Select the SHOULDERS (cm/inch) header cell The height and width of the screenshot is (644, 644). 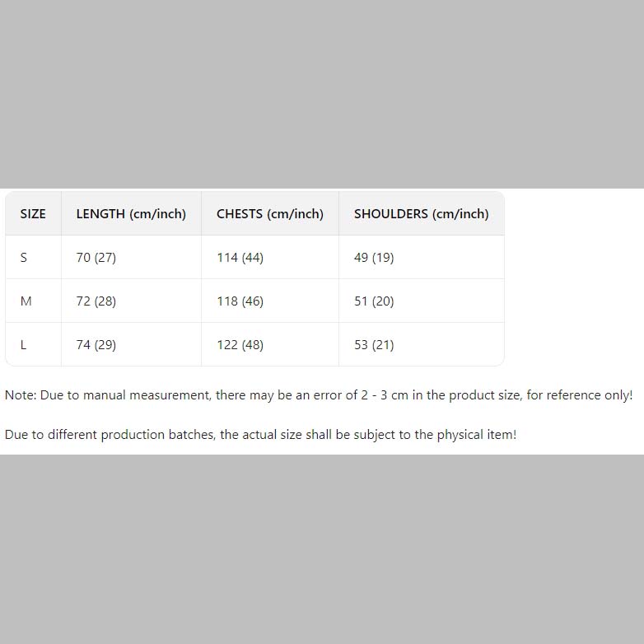(421, 214)
